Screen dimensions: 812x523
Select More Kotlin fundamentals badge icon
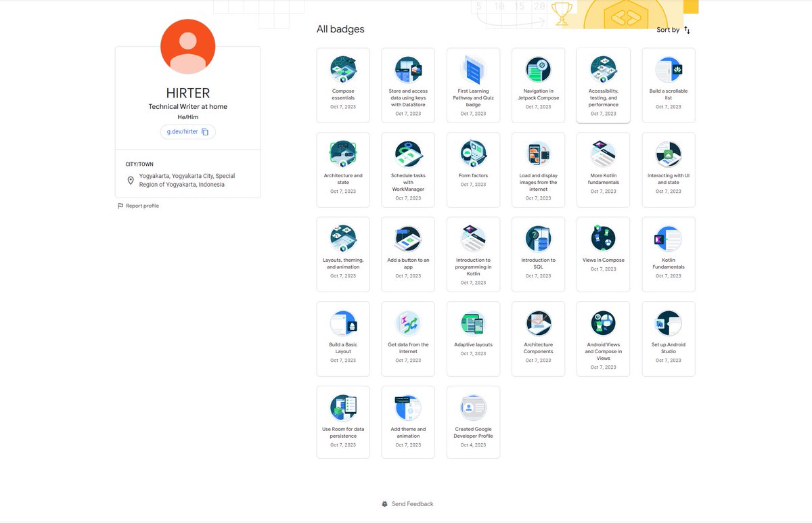pos(603,154)
